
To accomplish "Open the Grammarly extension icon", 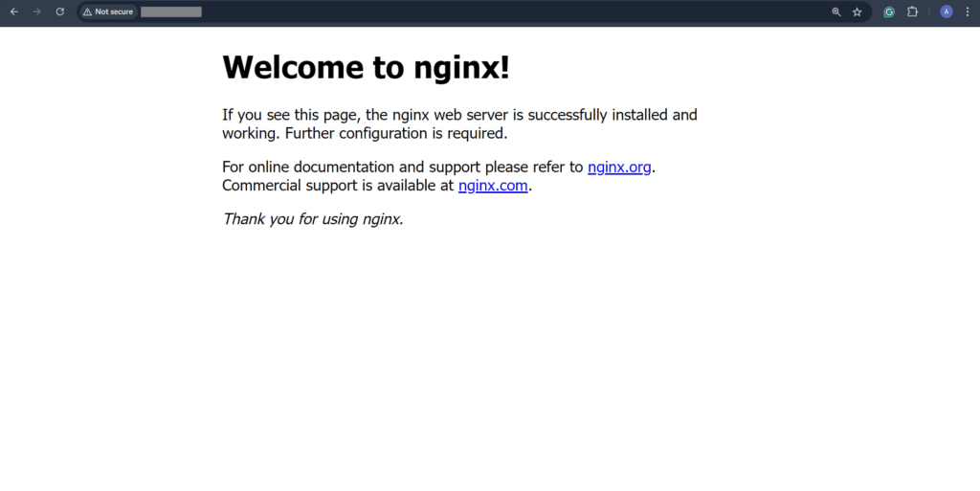I will click(889, 11).
